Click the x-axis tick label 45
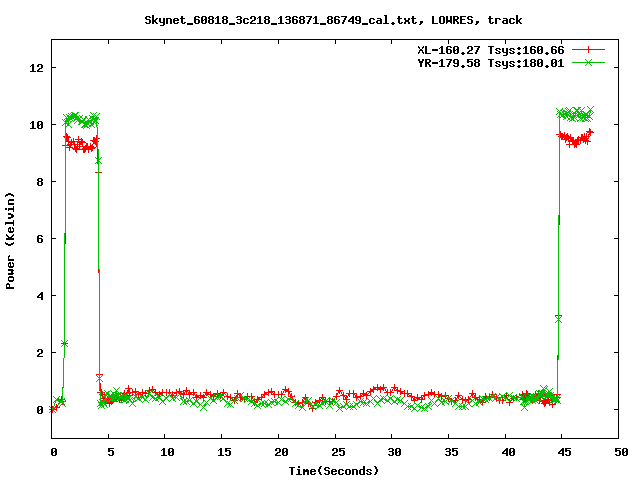640x480 pixels. coord(564,452)
